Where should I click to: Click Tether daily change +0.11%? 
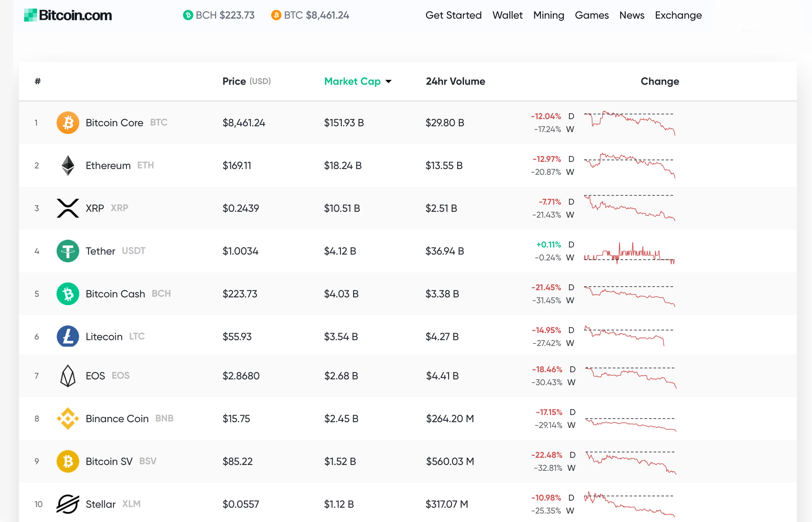click(548, 244)
